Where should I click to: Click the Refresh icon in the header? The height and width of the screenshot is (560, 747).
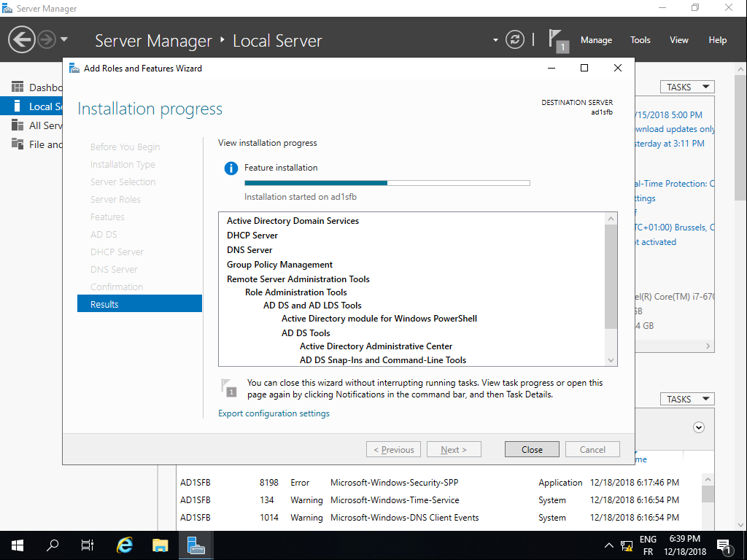pyautogui.click(x=515, y=39)
